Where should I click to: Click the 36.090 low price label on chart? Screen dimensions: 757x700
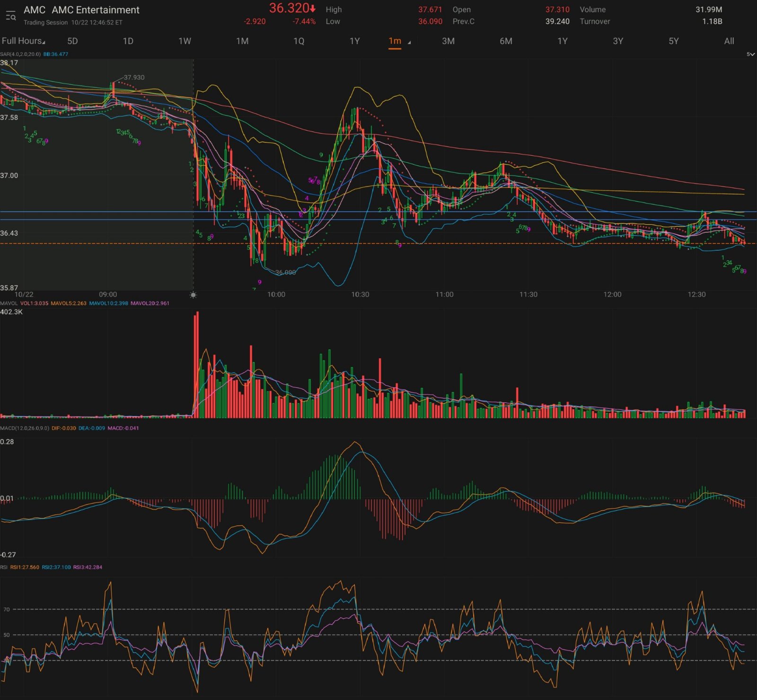pyautogui.click(x=285, y=272)
